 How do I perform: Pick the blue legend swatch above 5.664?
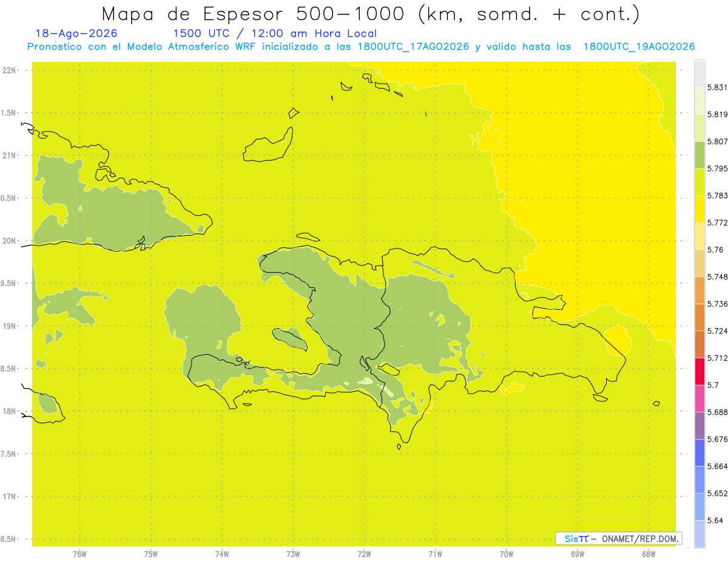point(699,453)
